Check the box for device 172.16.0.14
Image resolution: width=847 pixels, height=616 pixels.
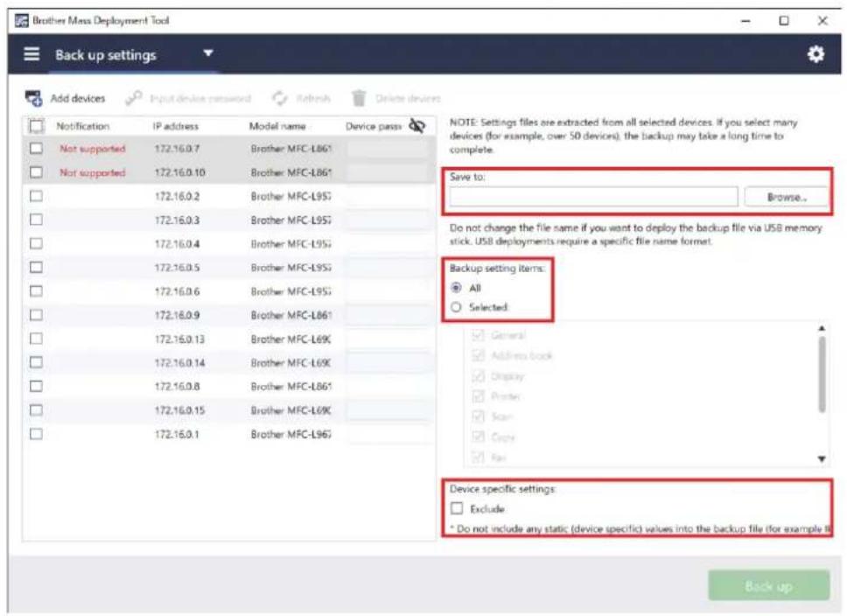36,362
